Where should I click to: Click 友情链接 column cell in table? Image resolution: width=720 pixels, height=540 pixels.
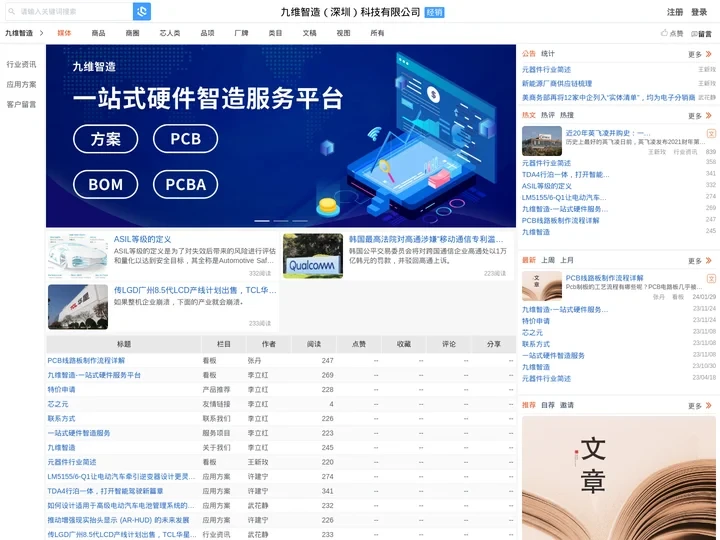(x=216, y=404)
